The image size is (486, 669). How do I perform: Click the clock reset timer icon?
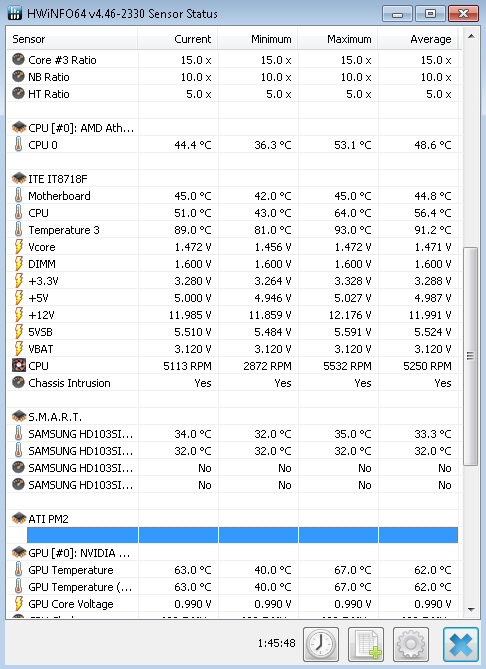point(321,644)
